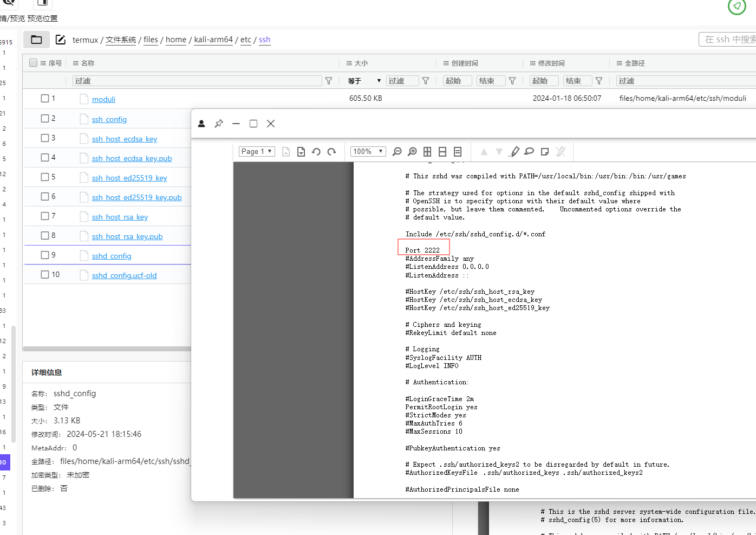The width and height of the screenshot is (756, 535).
Task: Click the name column filter funnel icon
Action: (x=329, y=81)
